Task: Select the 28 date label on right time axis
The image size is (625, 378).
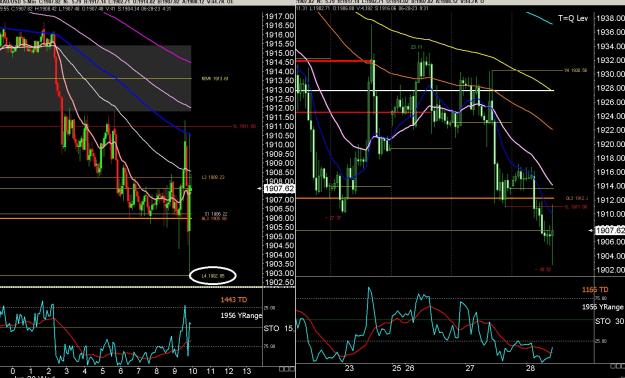Action: tap(531, 368)
